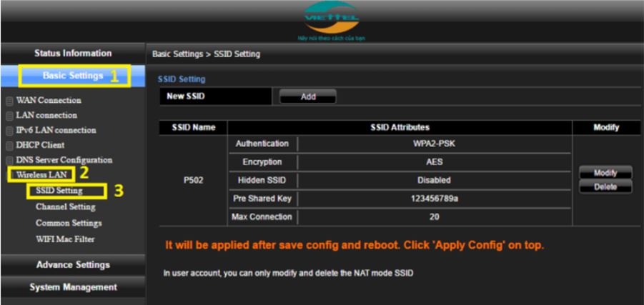Click the icon next to LAN connection
The width and height of the screenshot is (644, 305).
tap(7, 116)
